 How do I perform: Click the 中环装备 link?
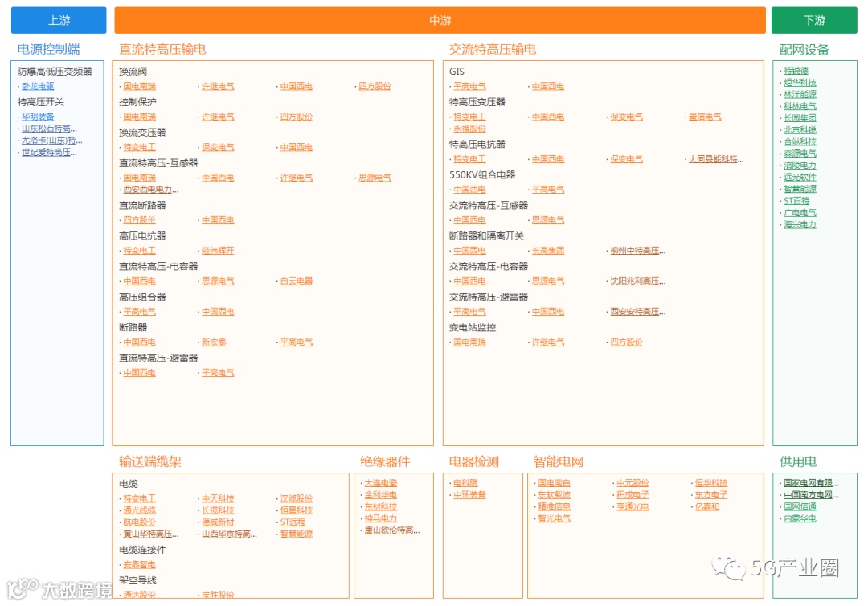[x=469, y=495]
